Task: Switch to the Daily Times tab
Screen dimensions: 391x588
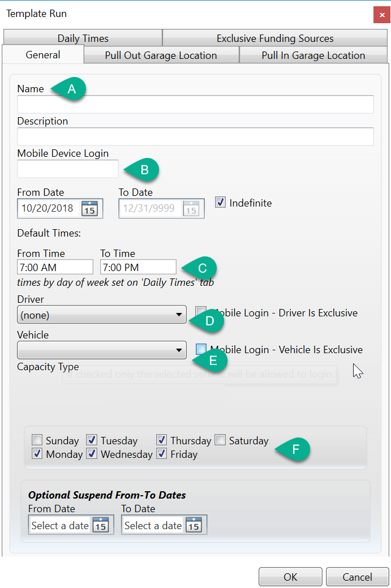Action: 83,38
